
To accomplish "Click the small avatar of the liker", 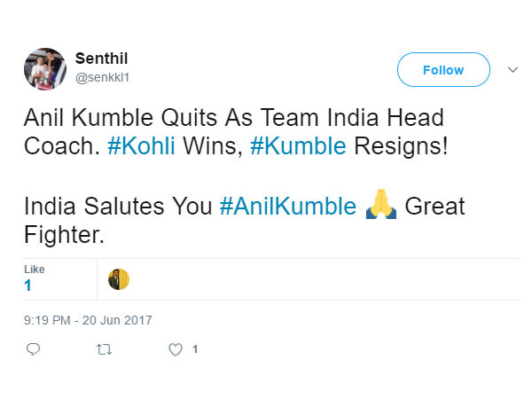I will click(119, 279).
